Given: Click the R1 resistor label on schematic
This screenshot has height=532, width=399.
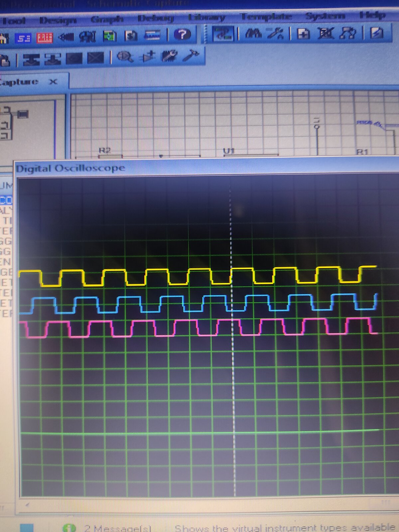Looking at the screenshot, I should pyautogui.click(x=362, y=152).
